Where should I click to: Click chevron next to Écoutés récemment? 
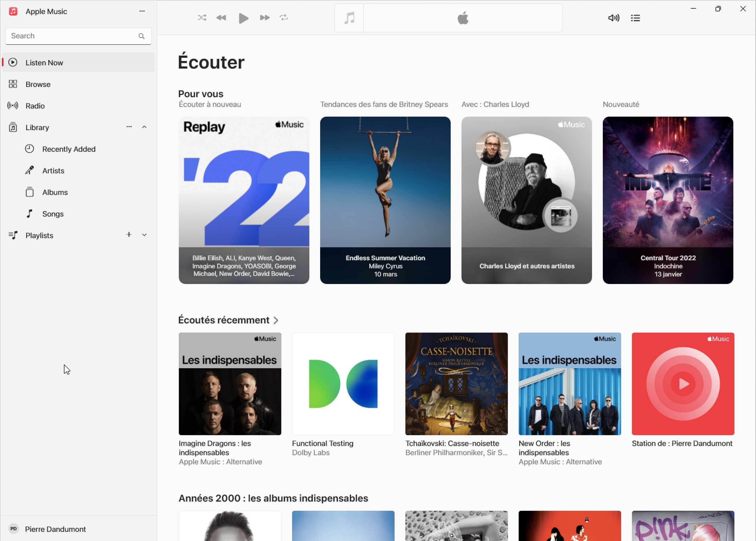(276, 320)
